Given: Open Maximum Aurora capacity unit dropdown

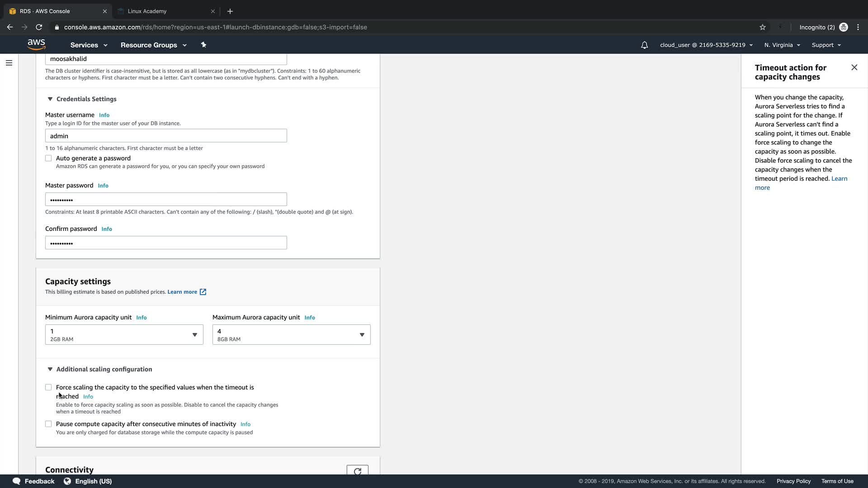Looking at the screenshot, I should pyautogui.click(x=291, y=334).
